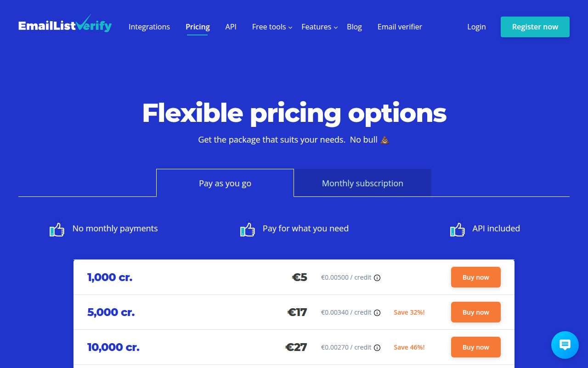588x368 pixels.
Task: Visit the Blog link
Action: point(354,27)
